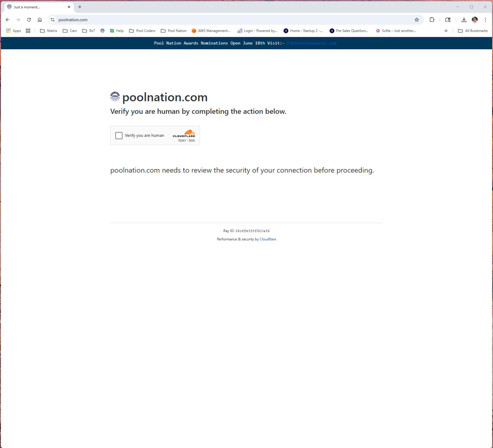
Task: Click the Cloudflare logo in widget
Action: tap(184, 133)
